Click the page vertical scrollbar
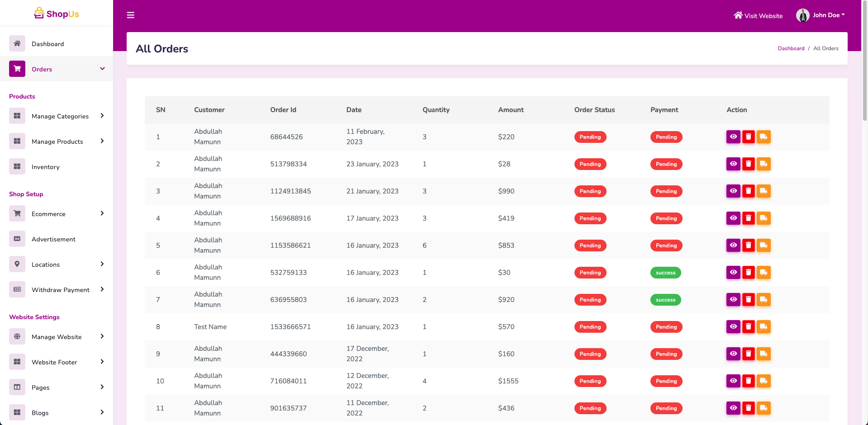Image resolution: width=868 pixels, height=425 pixels. coord(865,63)
